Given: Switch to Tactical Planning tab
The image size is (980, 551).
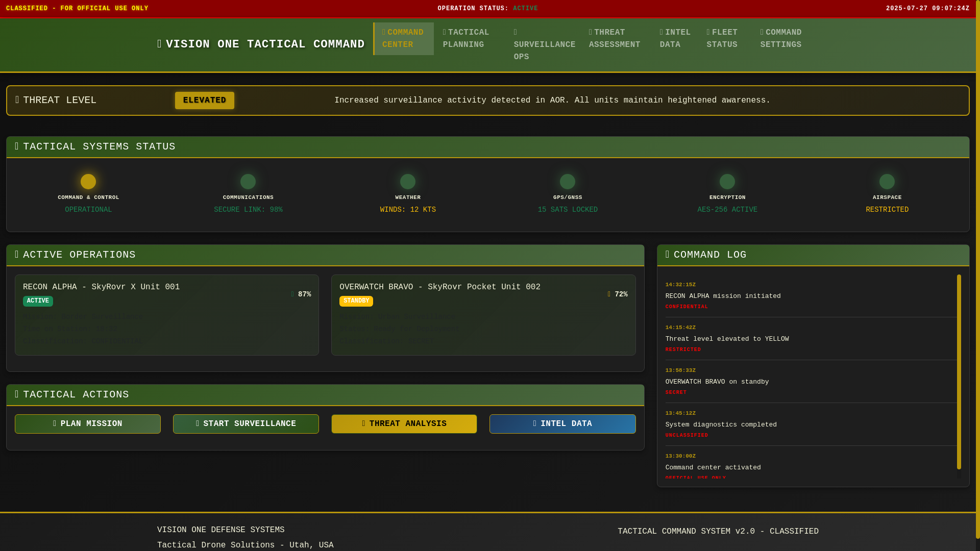Looking at the screenshot, I should coord(470,39).
